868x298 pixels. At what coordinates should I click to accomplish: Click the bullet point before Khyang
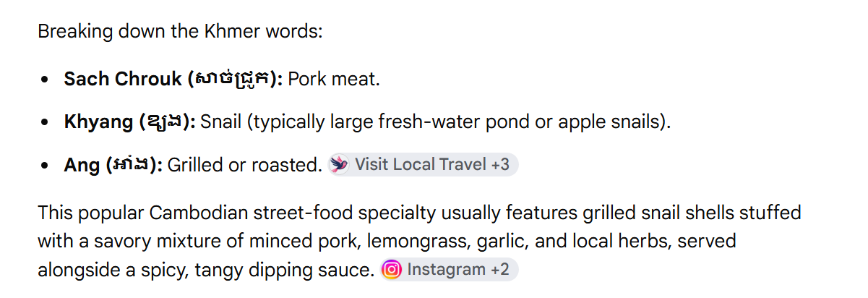click(x=46, y=123)
